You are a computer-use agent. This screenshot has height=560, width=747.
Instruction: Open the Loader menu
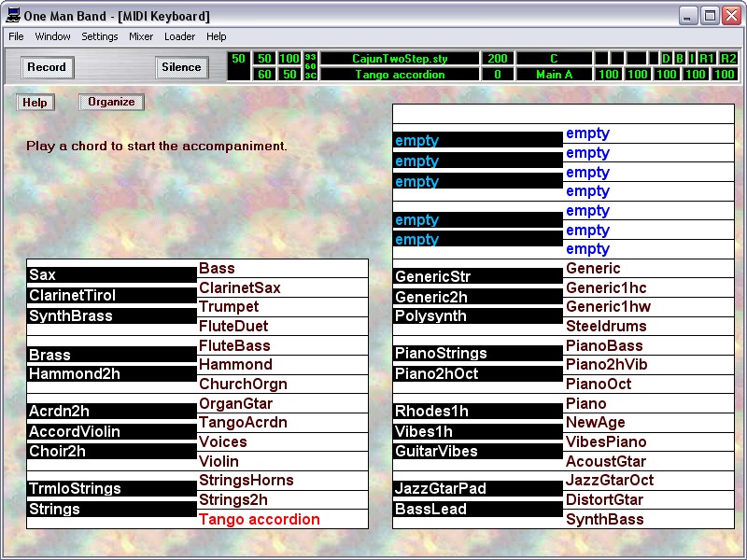(x=179, y=36)
